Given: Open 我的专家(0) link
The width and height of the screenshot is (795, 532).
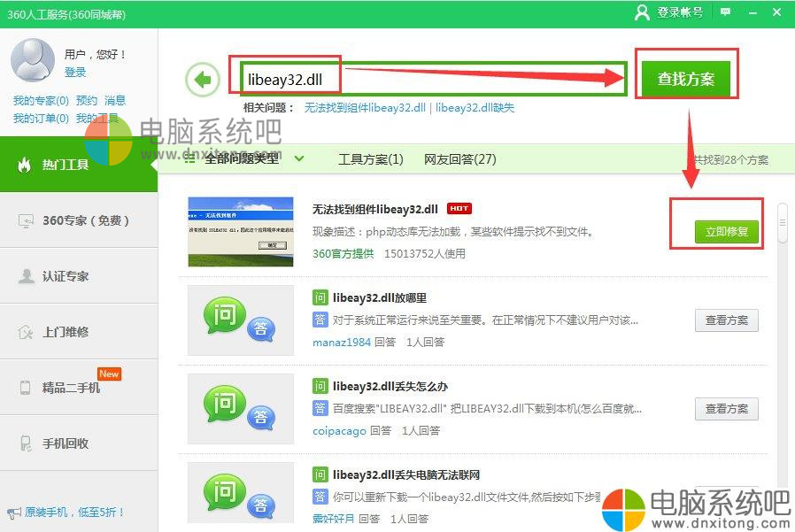Looking at the screenshot, I should point(41,100).
